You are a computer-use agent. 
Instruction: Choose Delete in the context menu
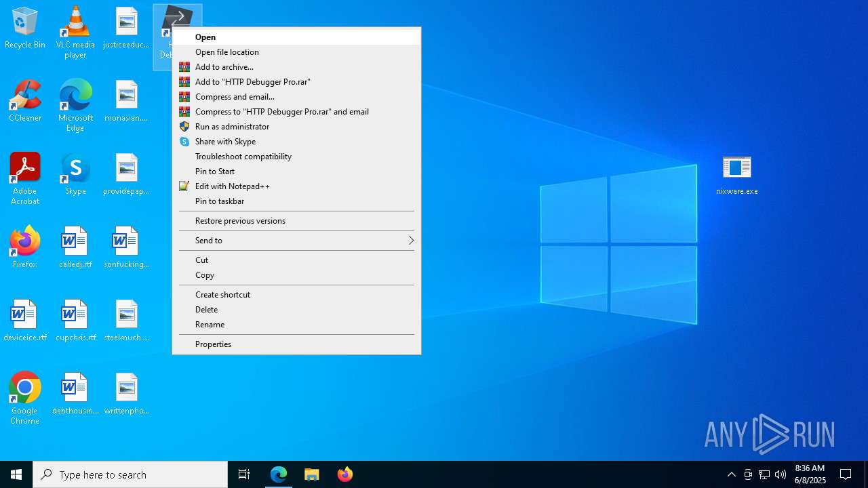point(296,310)
